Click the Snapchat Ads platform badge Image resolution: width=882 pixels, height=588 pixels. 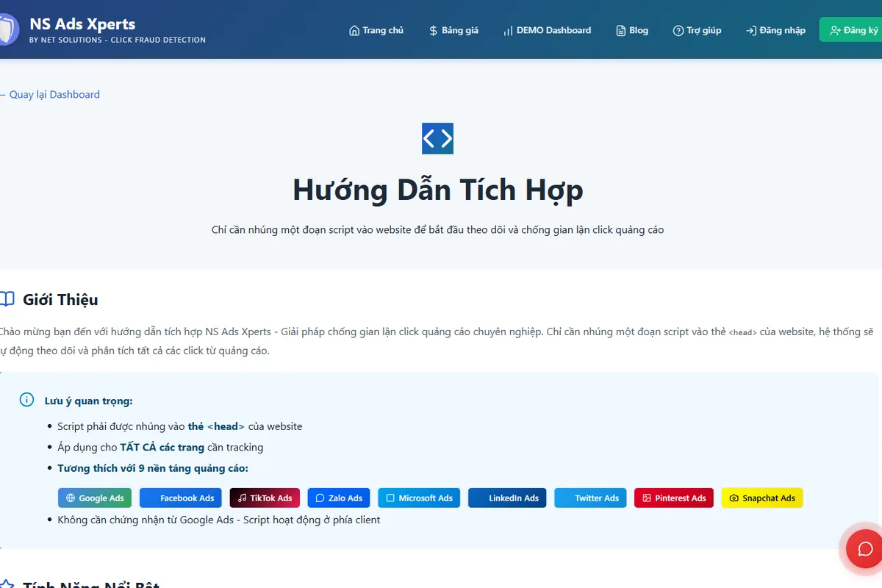pyautogui.click(x=762, y=498)
